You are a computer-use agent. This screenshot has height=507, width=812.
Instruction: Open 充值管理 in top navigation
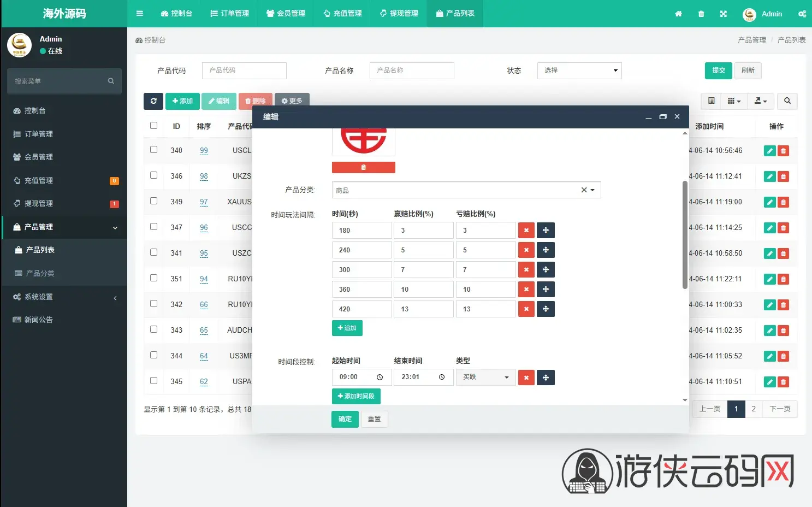(x=342, y=14)
